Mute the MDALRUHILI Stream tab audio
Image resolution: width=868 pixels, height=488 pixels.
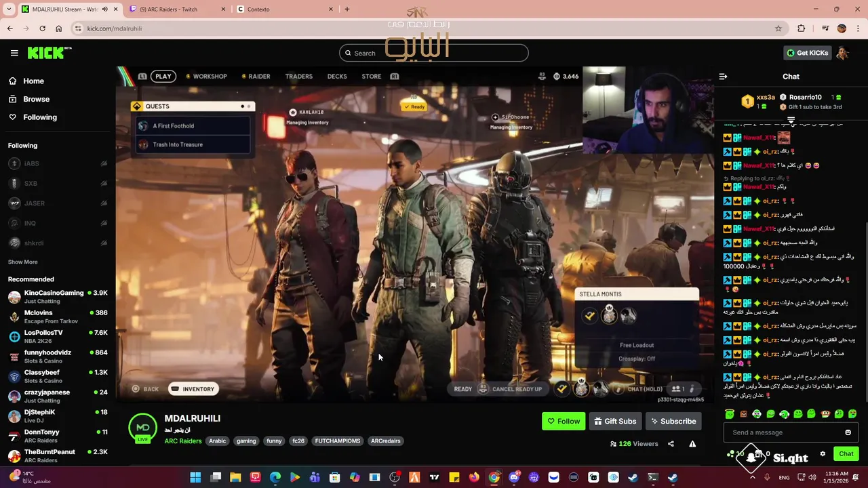(104, 9)
